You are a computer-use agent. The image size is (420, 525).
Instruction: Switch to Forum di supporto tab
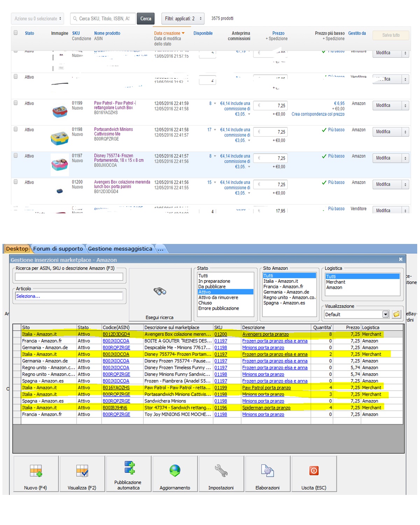pos(58,248)
